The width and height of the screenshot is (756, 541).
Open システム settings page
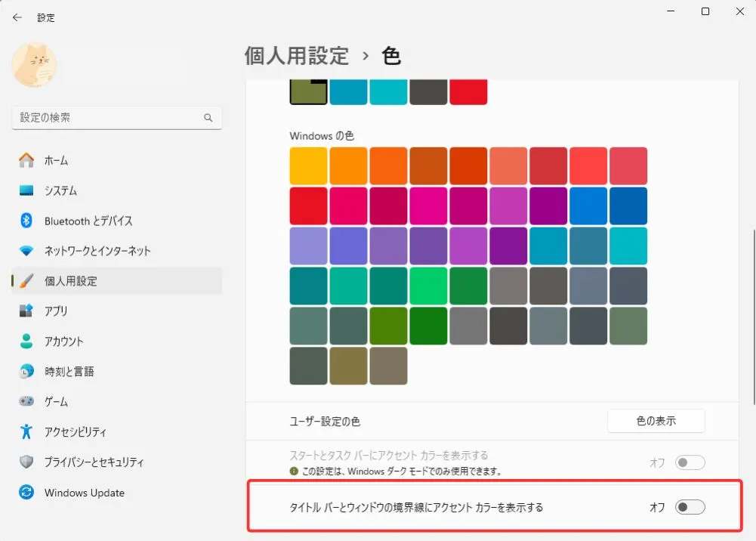coord(116,190)
